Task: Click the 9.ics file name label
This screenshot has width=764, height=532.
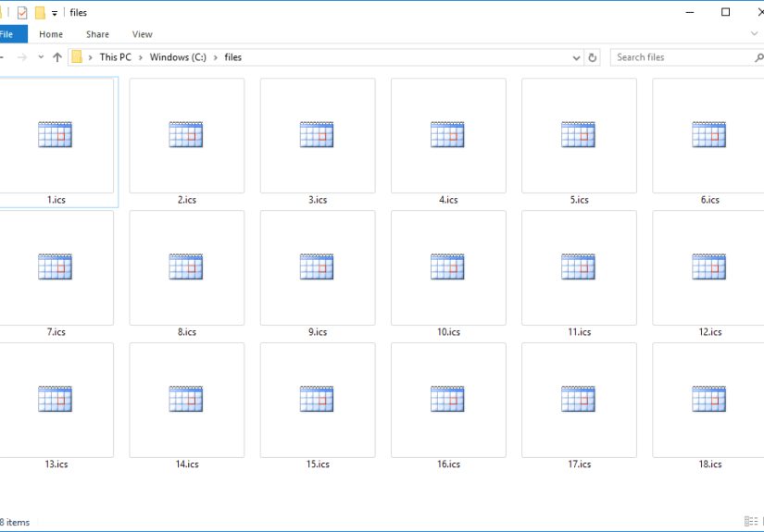Action: (318, 332)
